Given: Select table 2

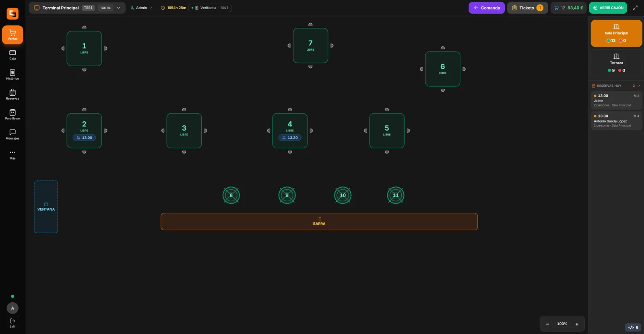Looking at the screenshot, I should (x=84, y=131).
